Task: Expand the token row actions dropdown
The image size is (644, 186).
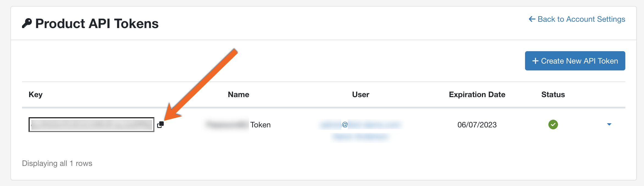Action: tap(609, 124)
